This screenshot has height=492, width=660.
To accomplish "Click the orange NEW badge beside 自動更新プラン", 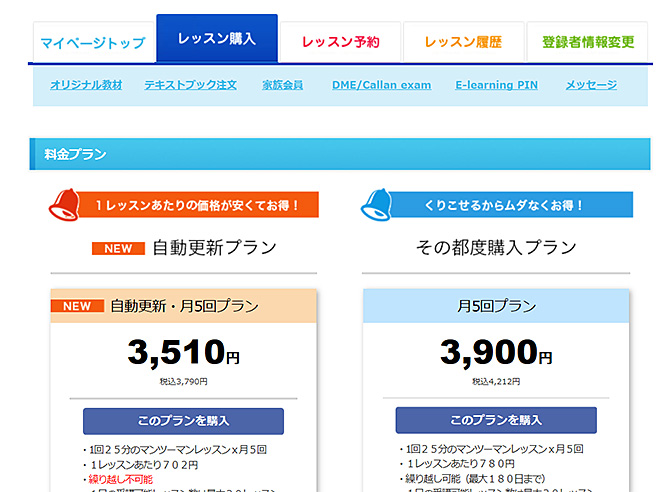I will pyautogui.click(x=118, y=248).
